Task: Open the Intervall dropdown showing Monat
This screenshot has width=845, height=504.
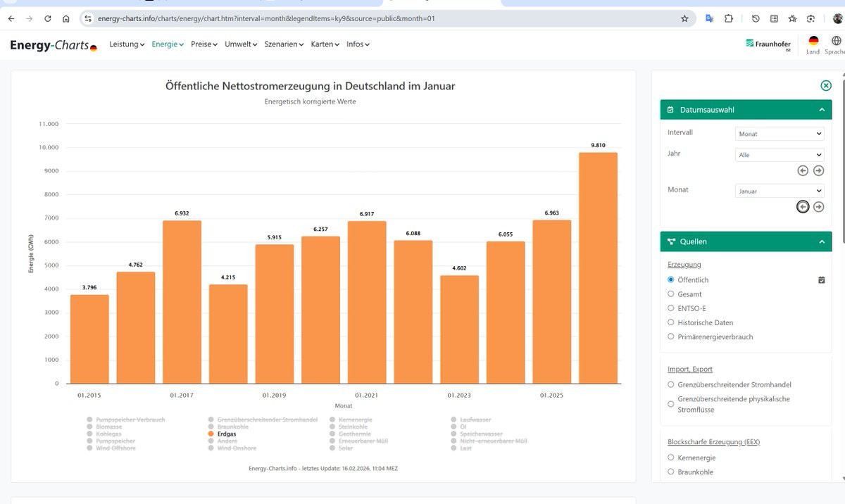Action: click(780, 134)
